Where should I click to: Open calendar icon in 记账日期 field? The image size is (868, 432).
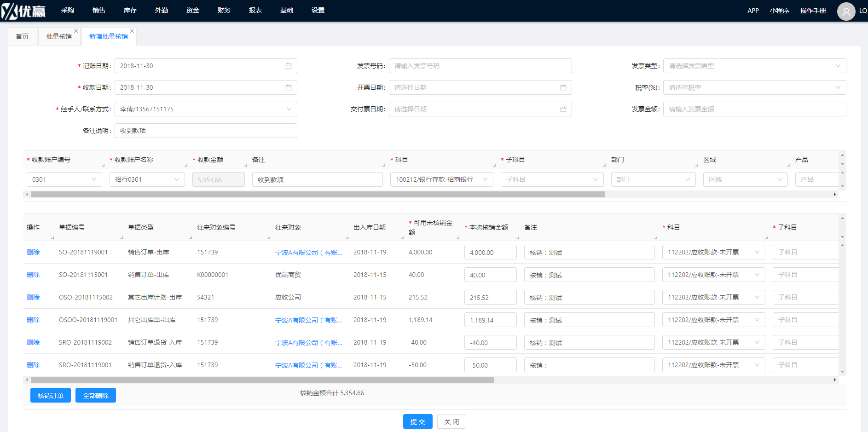coord(289,66)
